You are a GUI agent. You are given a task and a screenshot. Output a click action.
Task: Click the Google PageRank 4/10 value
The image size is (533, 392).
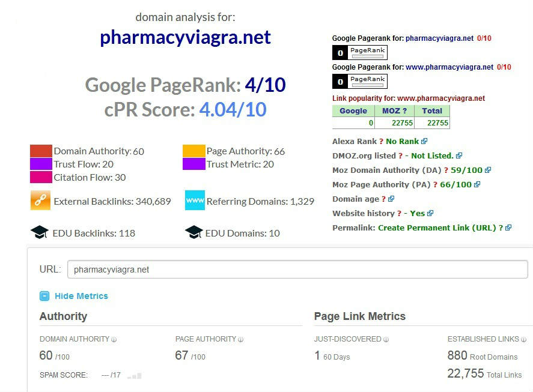click(265, 85)
